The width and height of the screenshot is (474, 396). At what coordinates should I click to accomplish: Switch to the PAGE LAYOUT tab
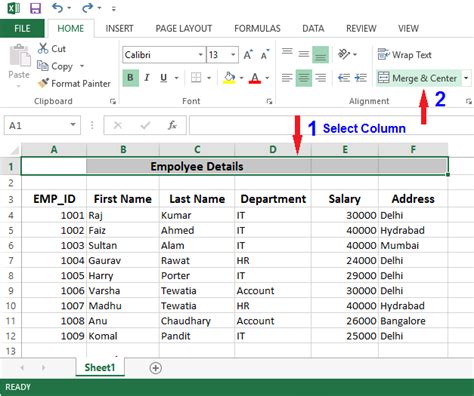click(x=184, y=29)
